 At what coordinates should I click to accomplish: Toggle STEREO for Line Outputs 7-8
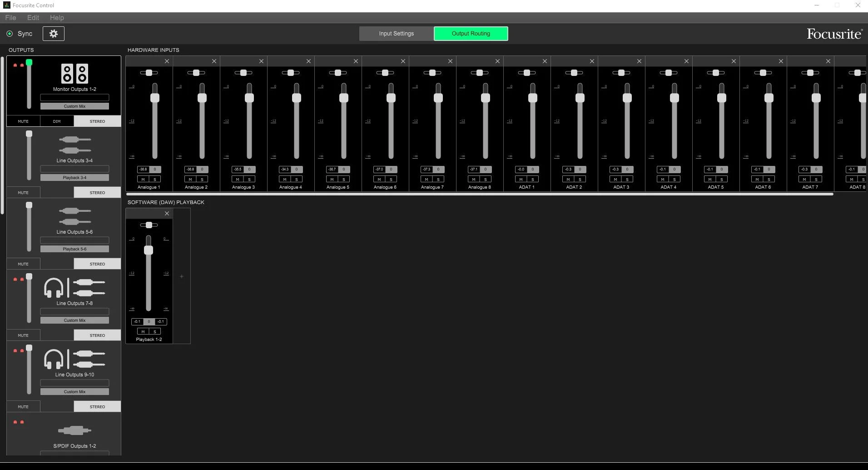tap(97, 335)
